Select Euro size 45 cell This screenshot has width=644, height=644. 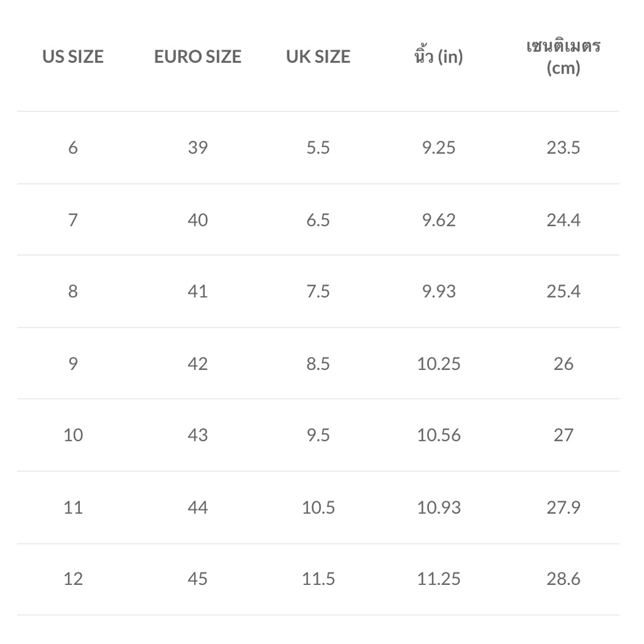click(x=197, y=579)
